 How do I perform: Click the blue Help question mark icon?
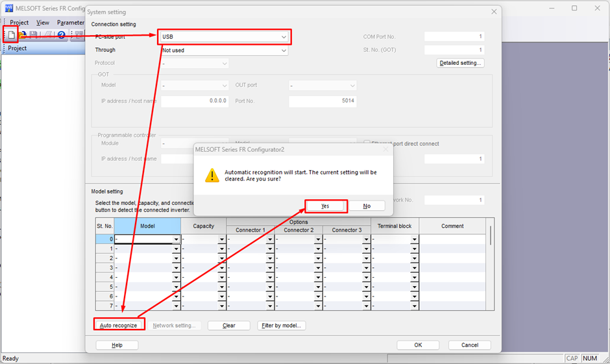tap(62, 35)
